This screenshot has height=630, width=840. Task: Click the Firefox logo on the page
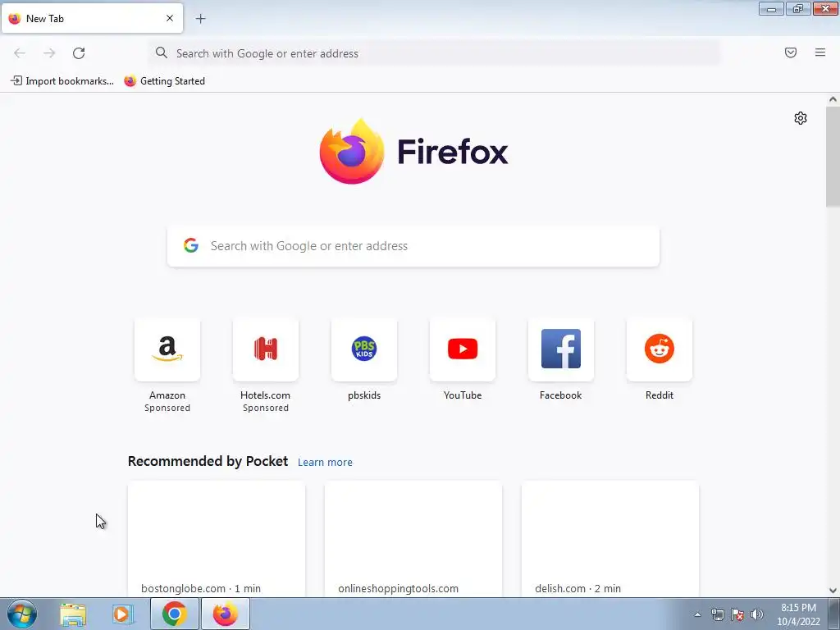(413, 152)
